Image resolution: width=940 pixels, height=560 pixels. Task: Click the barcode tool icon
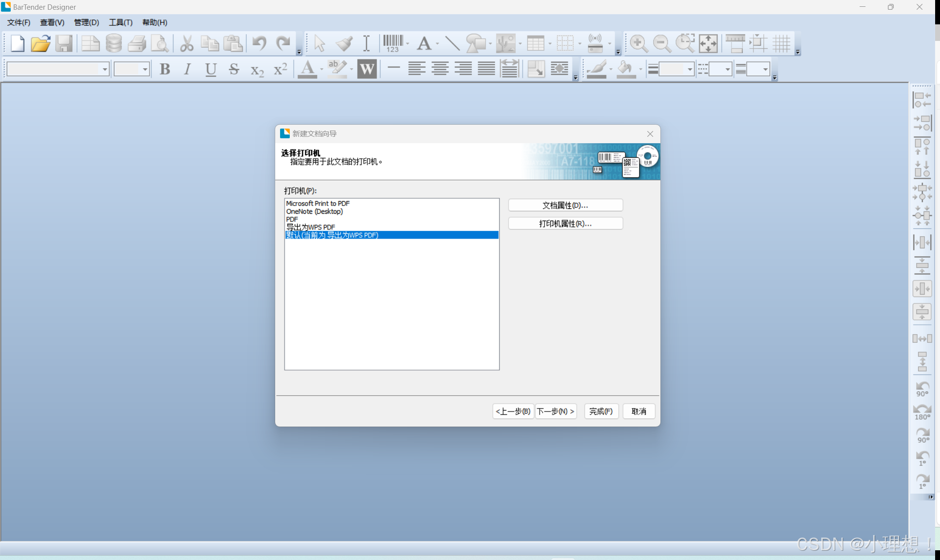point(393,43)
